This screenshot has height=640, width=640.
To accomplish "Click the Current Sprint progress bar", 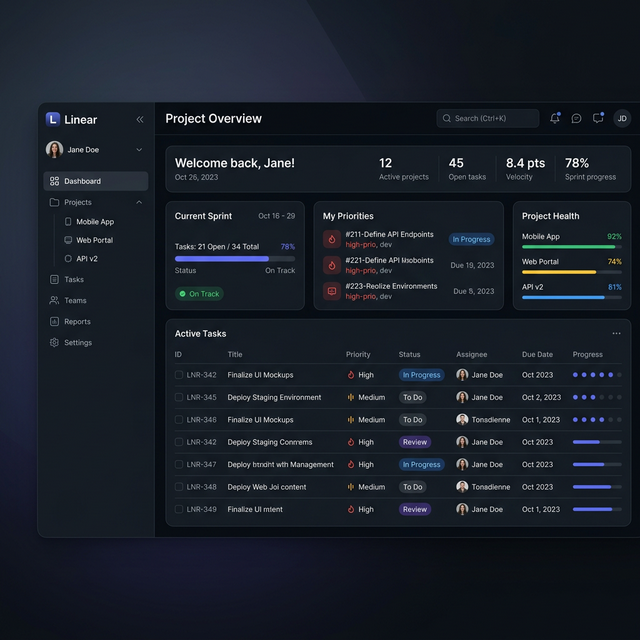I will tap(235, 258).
